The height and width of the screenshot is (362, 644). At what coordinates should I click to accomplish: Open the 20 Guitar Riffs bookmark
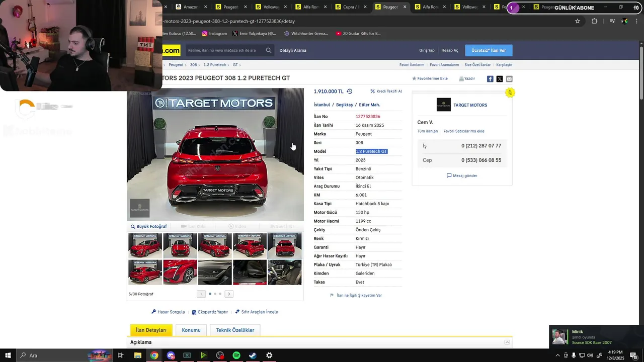pos(358,34)
